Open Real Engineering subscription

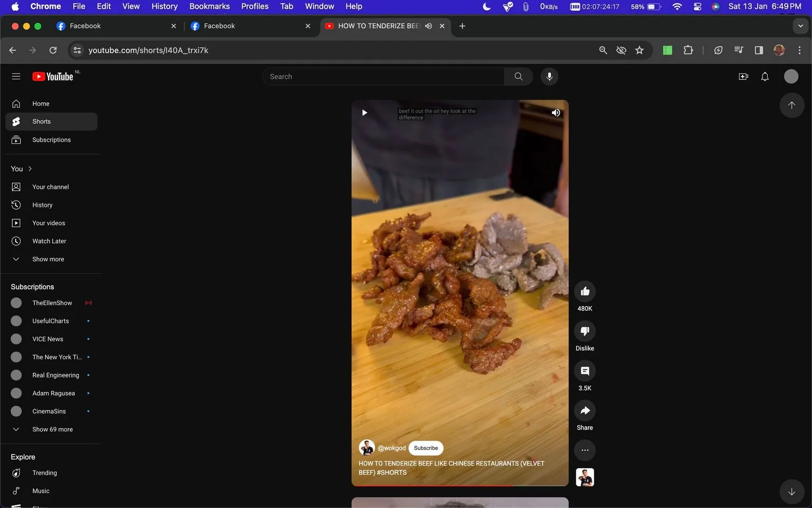coord(51,375)
